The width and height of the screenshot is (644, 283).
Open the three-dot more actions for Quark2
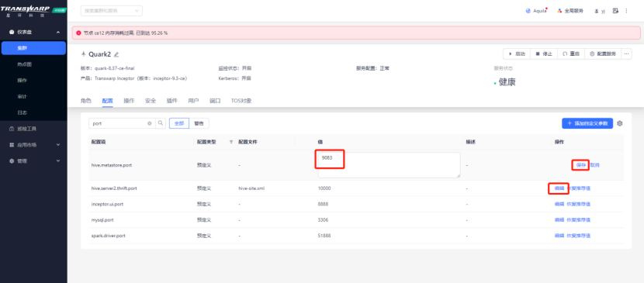626,53
